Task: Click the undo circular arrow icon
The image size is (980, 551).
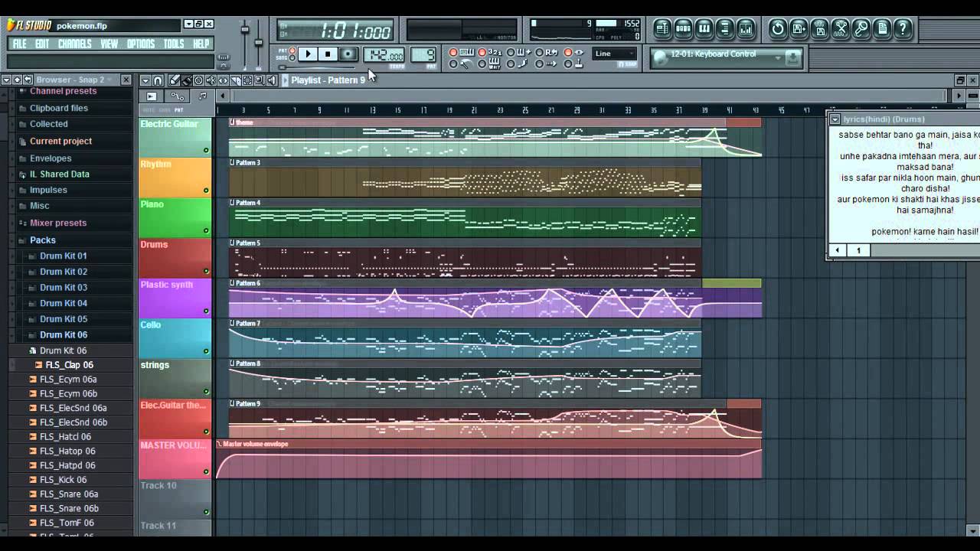Action: [x=778, y=29]
